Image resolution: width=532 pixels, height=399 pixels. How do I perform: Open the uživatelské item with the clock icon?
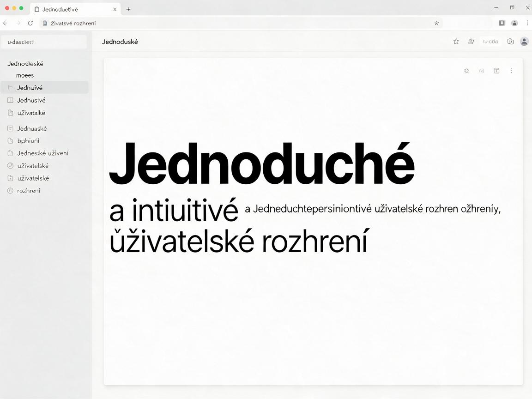pos(44,166)
